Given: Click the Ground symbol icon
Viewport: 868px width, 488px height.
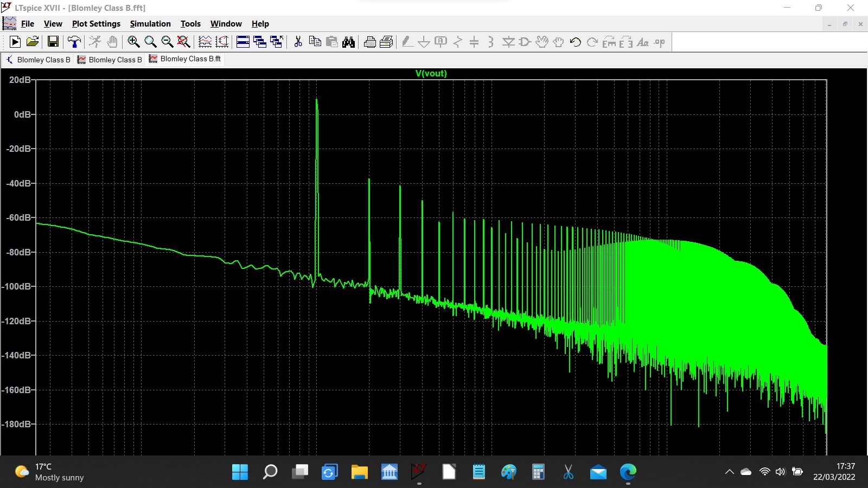Looking at the screenshot, I should [424, 42].
